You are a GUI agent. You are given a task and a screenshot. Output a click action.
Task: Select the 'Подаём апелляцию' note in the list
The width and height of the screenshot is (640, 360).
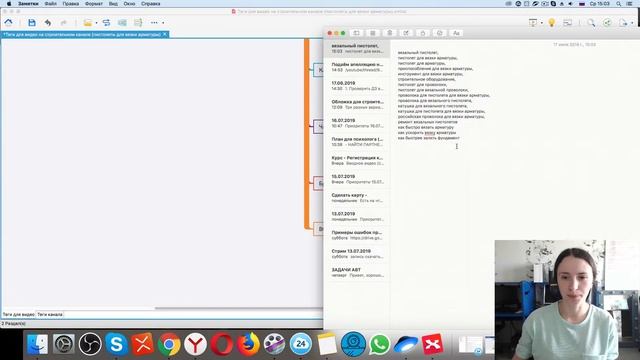coord(357,67)
